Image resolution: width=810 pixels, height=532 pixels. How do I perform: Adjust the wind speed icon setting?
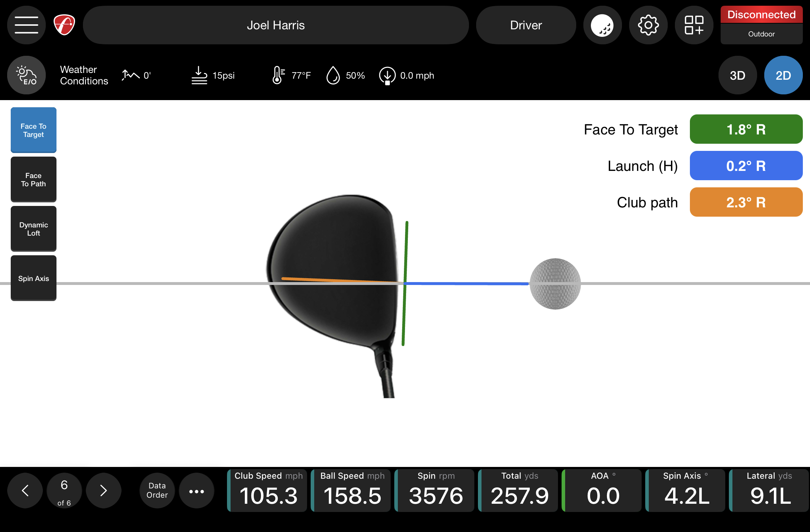pyautogui.click(x=387, y=75)
